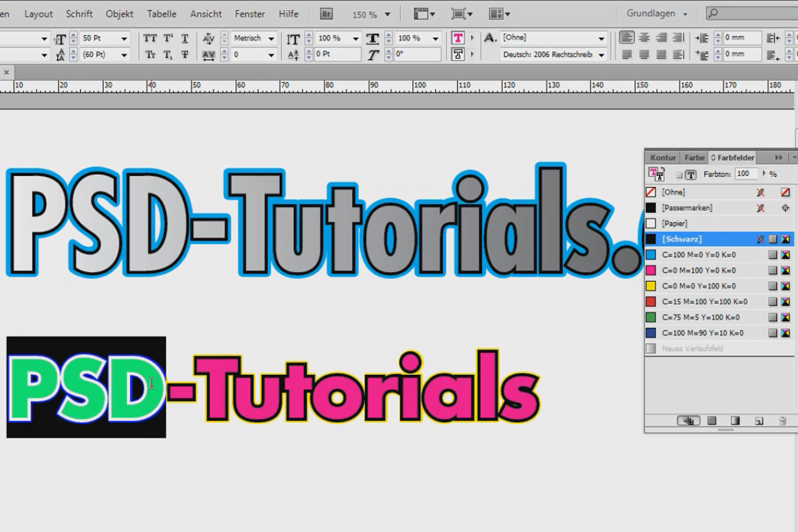The image size is (798, 532).
Task: Click the Farbton percentage field
Action: pos(746,174)
